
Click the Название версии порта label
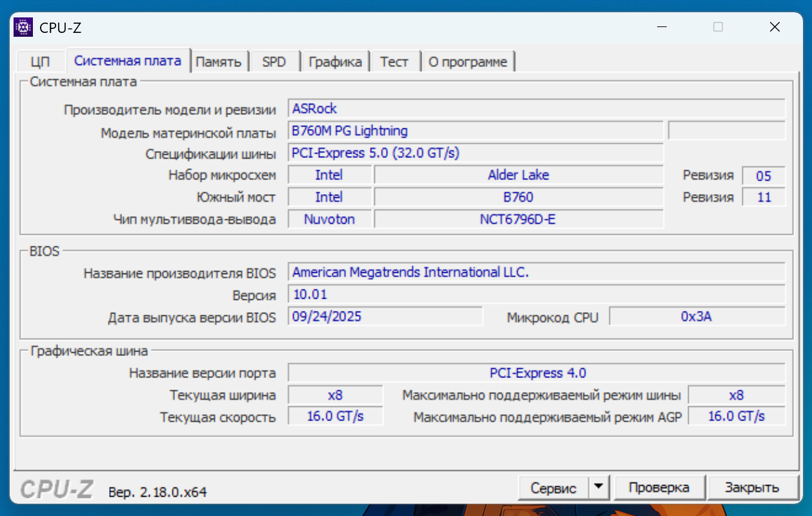(x=202, y=373)
